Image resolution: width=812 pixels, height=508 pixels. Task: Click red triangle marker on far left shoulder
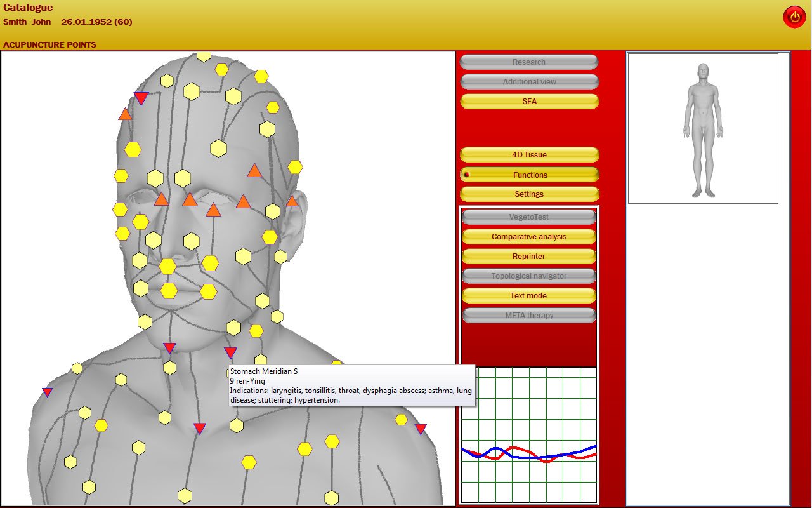coord(47,392)
